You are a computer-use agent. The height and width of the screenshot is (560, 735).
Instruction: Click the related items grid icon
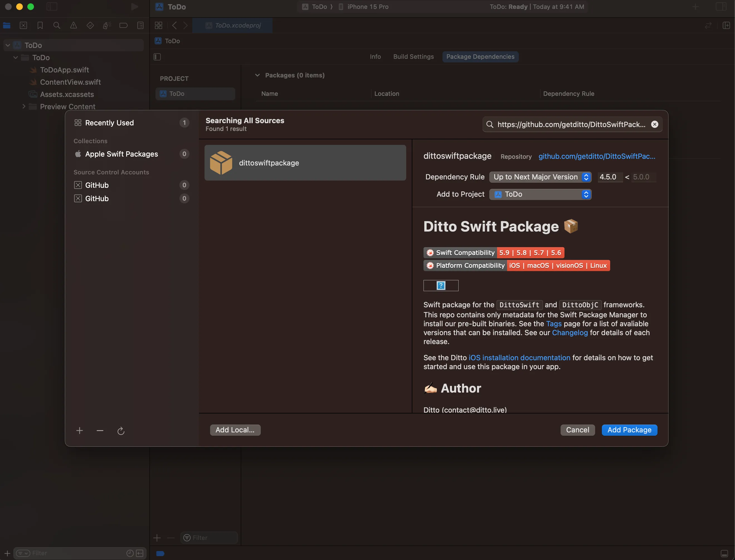(x=158, y=25)
